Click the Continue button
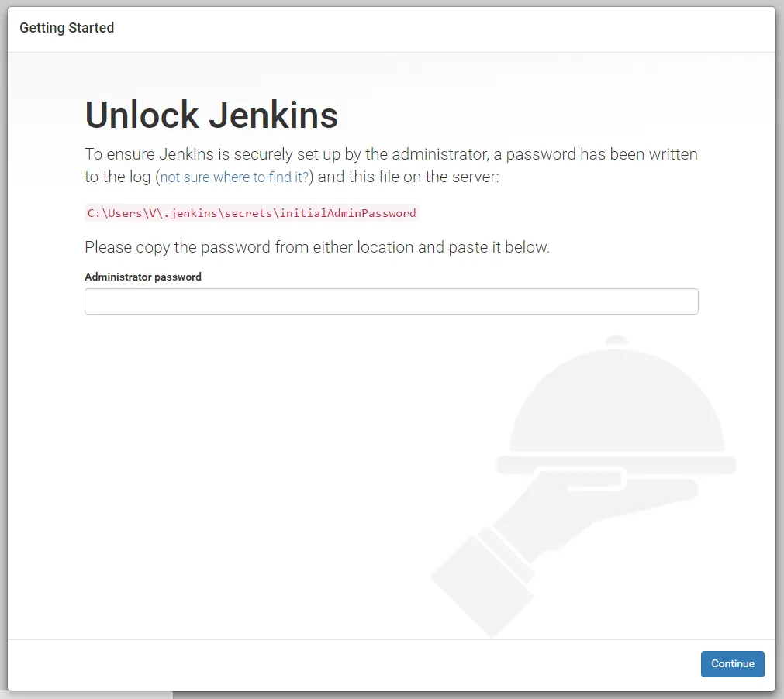784x699 pixels. [732, 663]
